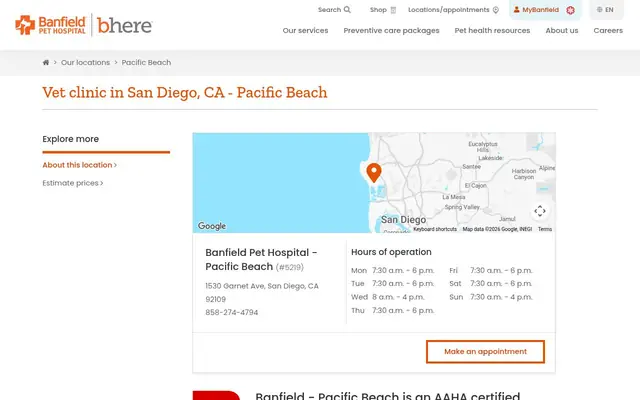Viewport: 640px width, 400px height.
Task: Click the location pin icon beside Locations/appointments
Action: [x=496, y=10]
